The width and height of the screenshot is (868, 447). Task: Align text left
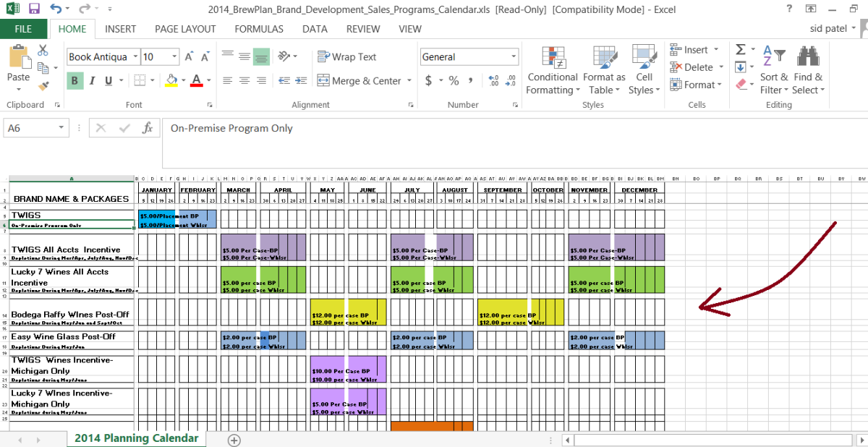pos(228,80)
